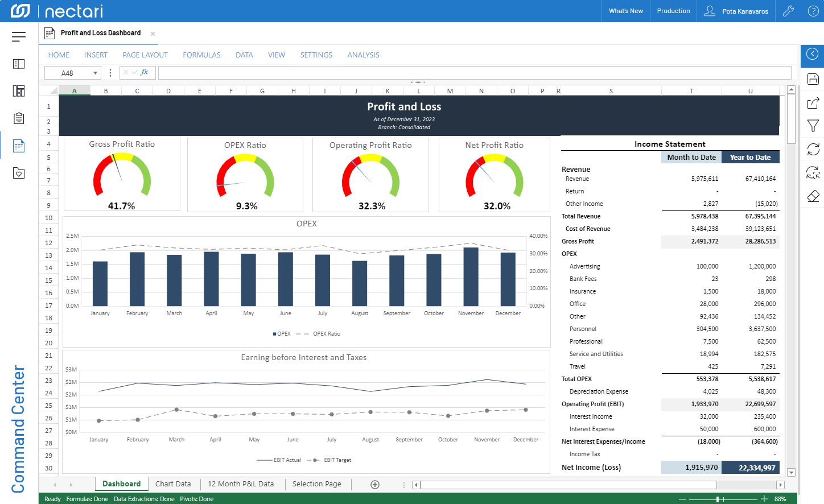
Task: Collapse the right panel with chevron arrow
Action: pyautogui.click(x=813, y=54)
